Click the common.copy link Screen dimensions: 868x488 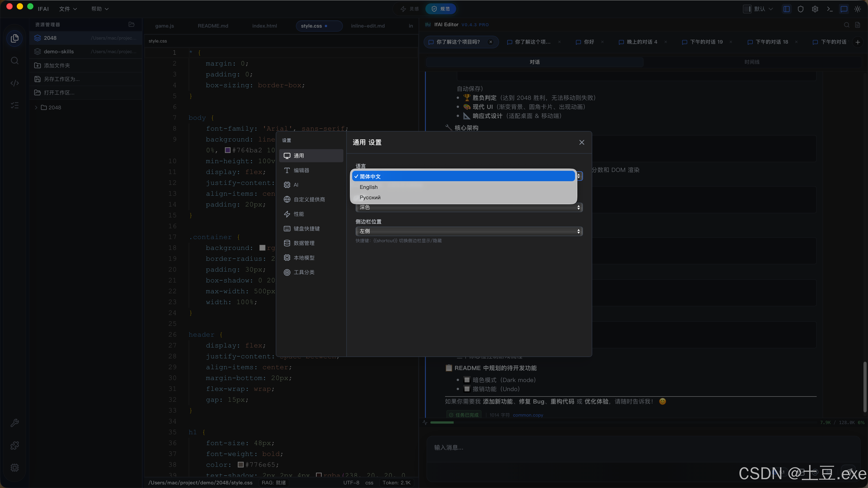point(528,415)
